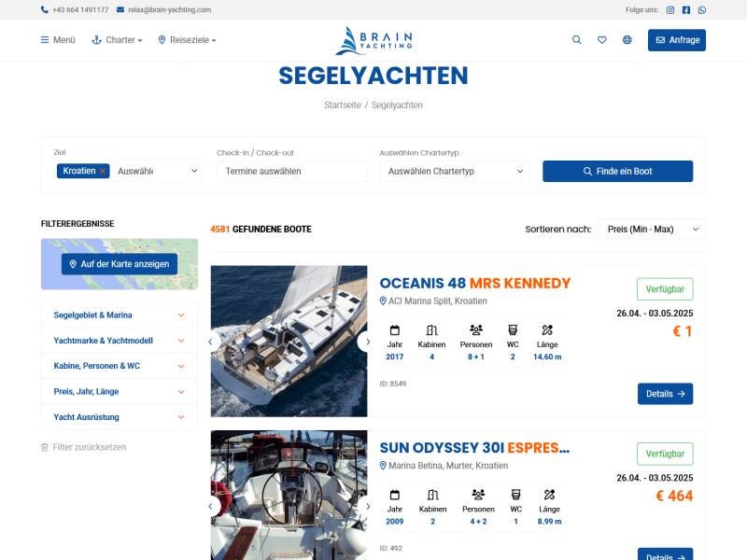The width and height of the screenshot is (747, 560).
Task: Click the search magnifier icon in header
Action: coord(576,40)
